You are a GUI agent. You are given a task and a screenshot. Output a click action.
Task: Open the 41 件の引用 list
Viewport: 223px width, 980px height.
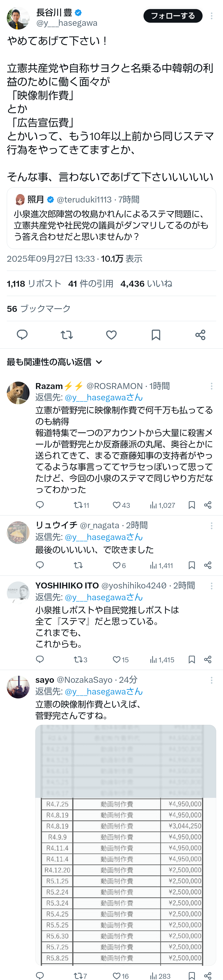point(91,284)
